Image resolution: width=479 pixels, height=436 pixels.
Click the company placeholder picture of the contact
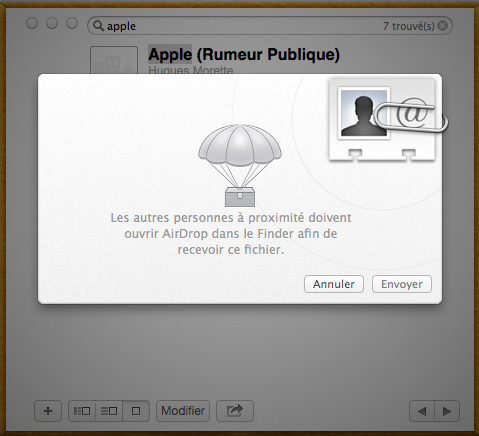[x=114, y=60]
